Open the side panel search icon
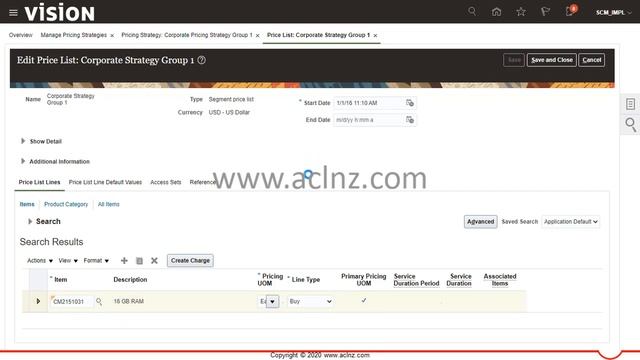 tap(630, 124)
